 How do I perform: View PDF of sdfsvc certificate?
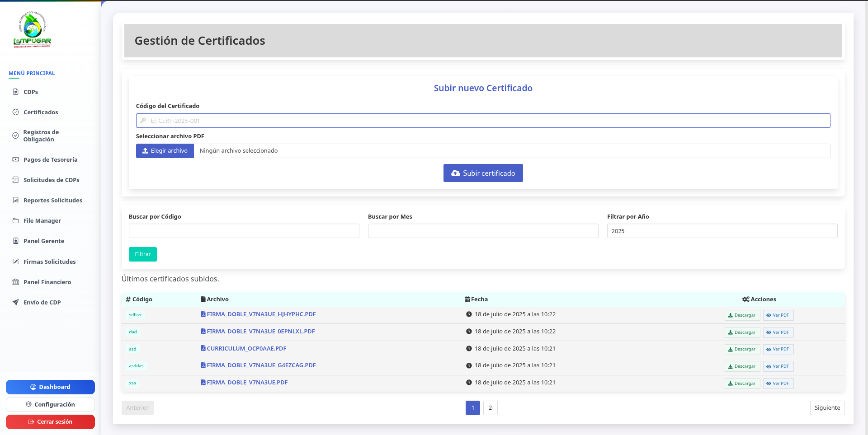tap(778, 315)
